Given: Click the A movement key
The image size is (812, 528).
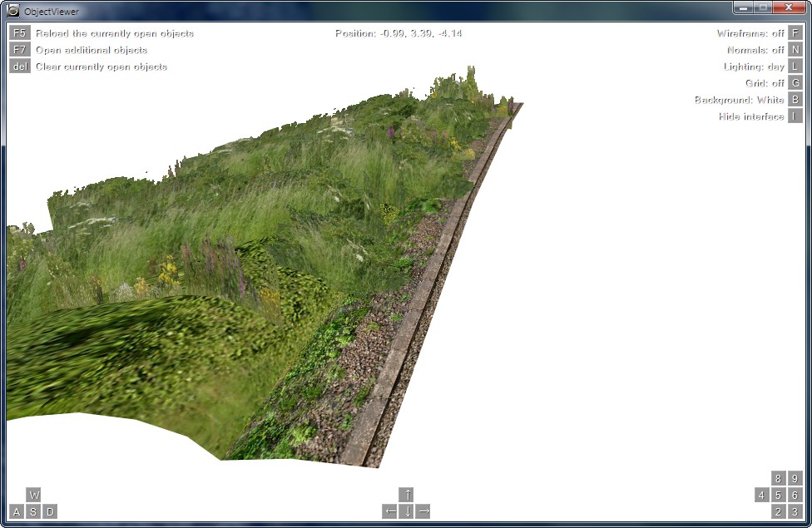Looking at the screenshot, I should [x=17, y=511].
